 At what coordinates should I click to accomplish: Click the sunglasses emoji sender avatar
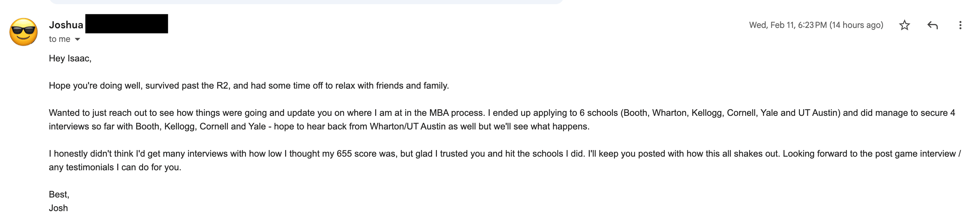pyautogui.click(x=24, y=32)
